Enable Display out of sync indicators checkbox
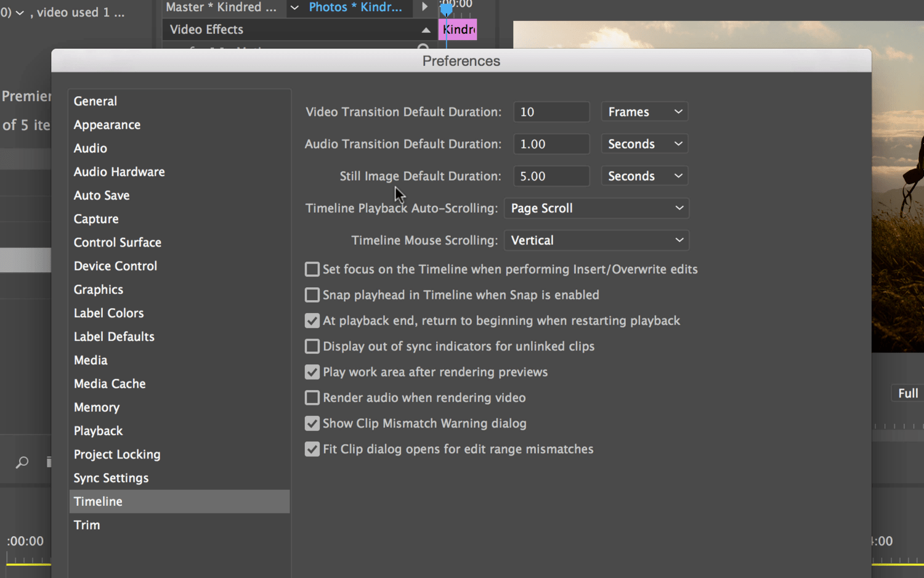The height and width of the screenshot is (578, 924). click(312, 346)
